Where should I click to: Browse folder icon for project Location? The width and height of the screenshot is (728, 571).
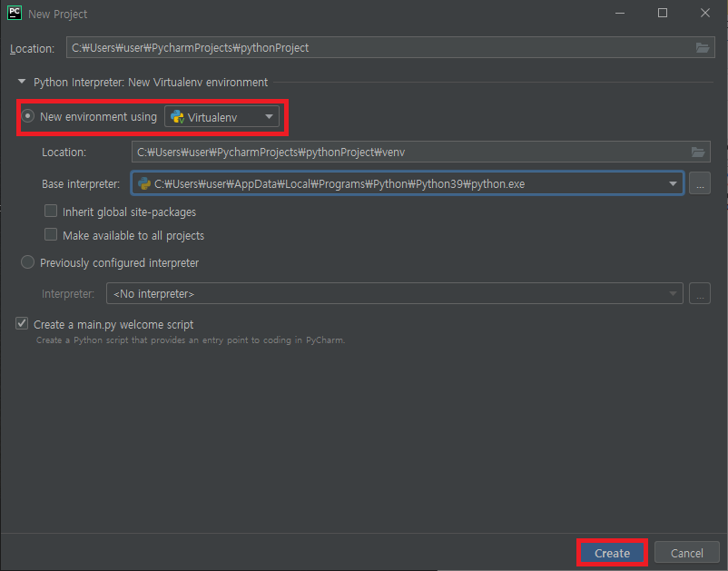click(703, 47)
